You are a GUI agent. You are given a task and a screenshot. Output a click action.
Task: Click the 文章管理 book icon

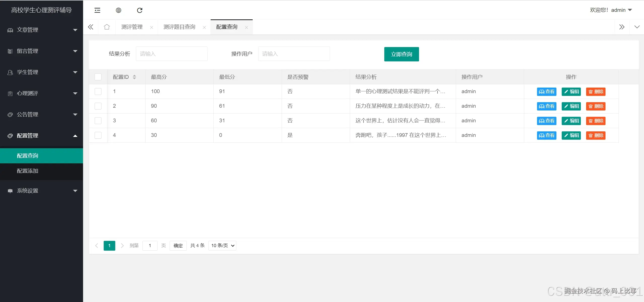pyautogui.click(x=10, y=30)
